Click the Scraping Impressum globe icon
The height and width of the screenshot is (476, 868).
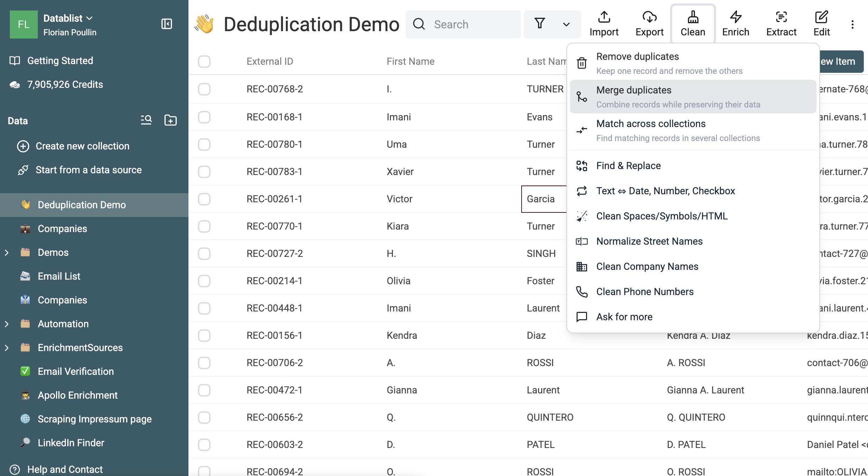[x=25, y=419]
